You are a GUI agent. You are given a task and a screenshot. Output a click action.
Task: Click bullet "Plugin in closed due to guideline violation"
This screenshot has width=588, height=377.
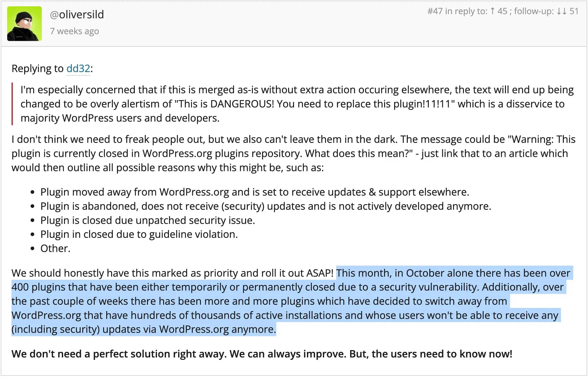tap(139, 234)
